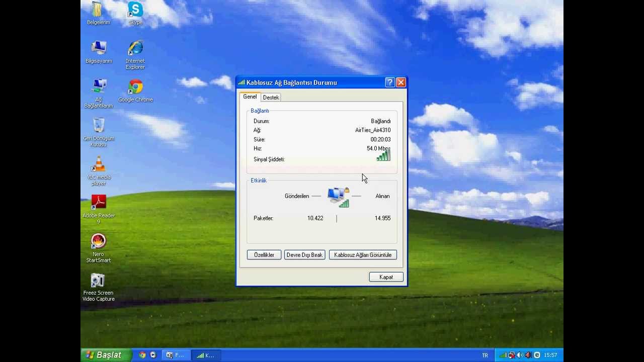Switch to the Genel tab

point(250,97)
